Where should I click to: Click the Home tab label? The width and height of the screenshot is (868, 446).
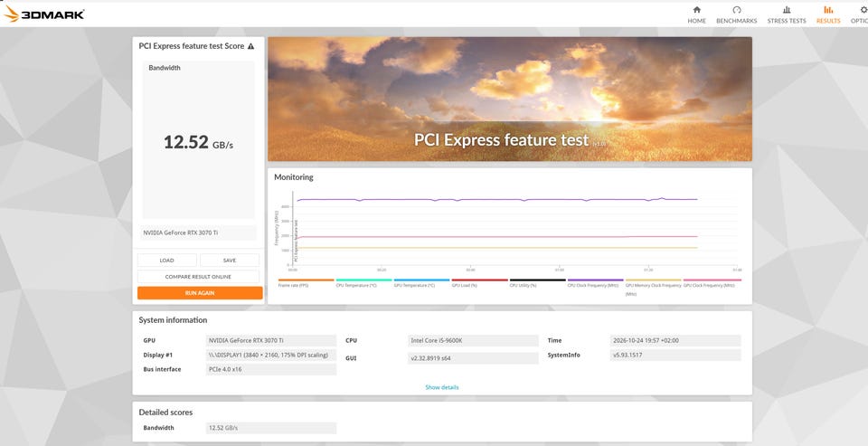pos(696,21)
